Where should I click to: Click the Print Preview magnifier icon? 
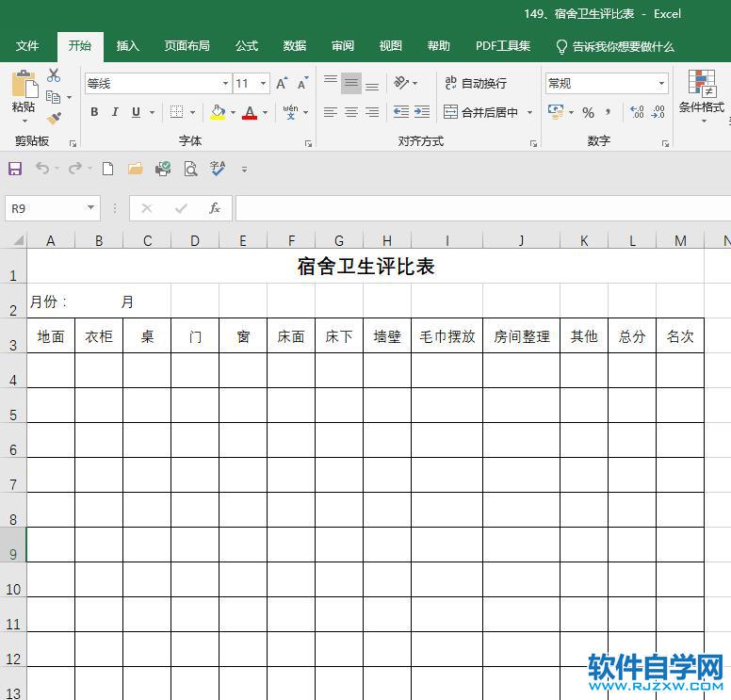click(x=190, y=169)
